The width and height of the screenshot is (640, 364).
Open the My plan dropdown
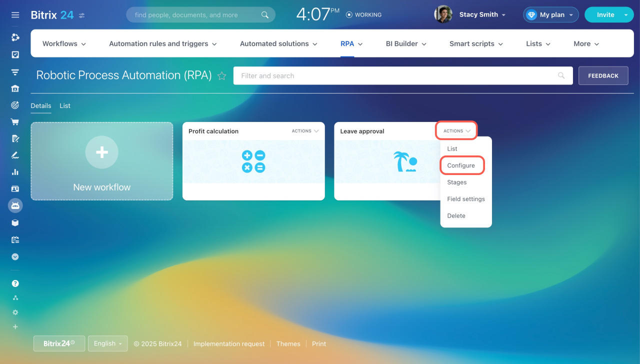point(551,15)
